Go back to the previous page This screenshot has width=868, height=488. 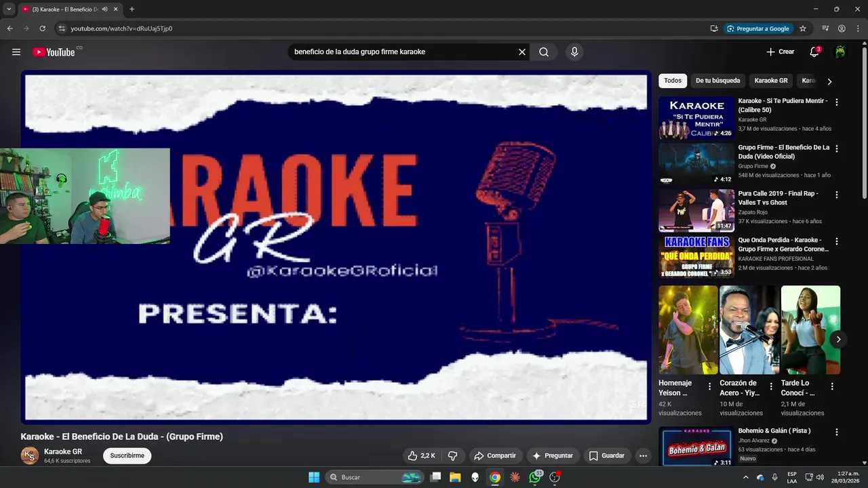[x=9, y=28]
